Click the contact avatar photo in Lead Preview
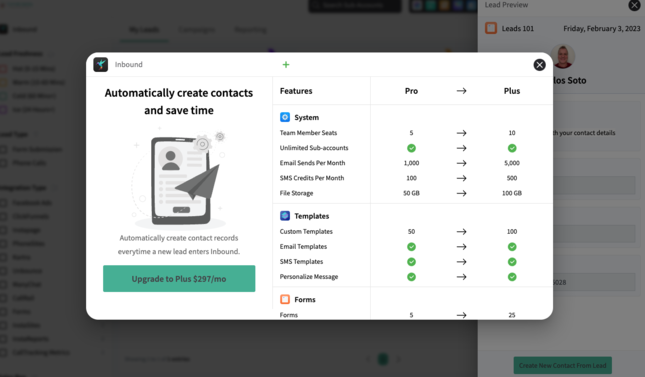The width and height of the screenshot is (645, 377). coord(563,56)
